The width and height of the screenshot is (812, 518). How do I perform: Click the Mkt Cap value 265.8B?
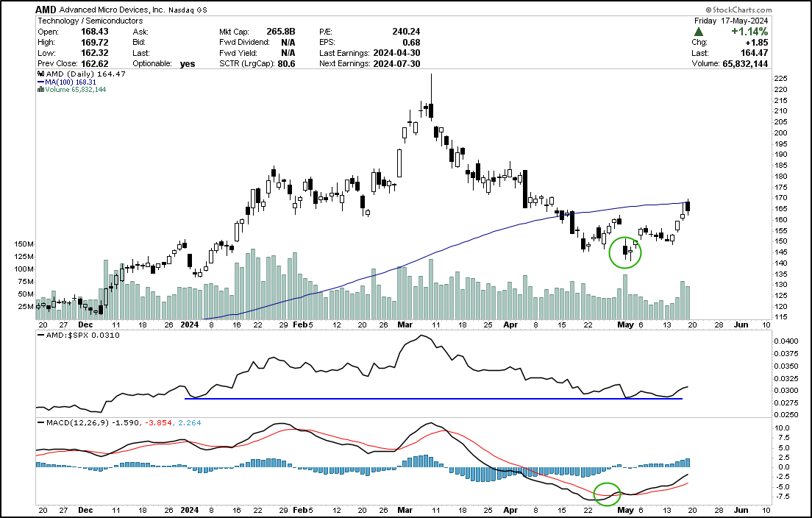(x=281, y=32)
